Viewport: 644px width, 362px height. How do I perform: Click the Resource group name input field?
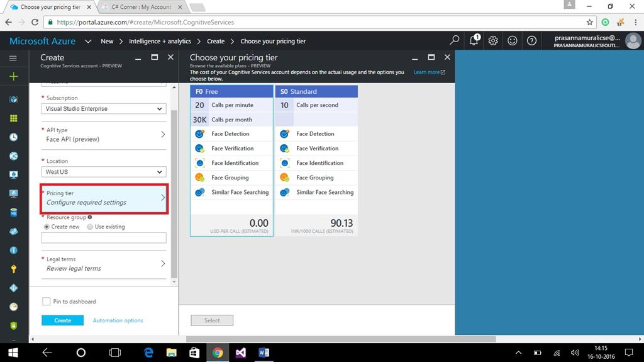pyautogui.click(x=104, y=237)
